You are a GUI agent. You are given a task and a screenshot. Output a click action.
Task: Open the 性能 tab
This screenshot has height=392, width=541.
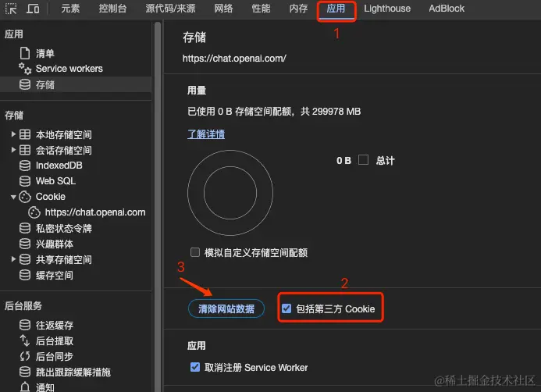click(x=261, y=9)
